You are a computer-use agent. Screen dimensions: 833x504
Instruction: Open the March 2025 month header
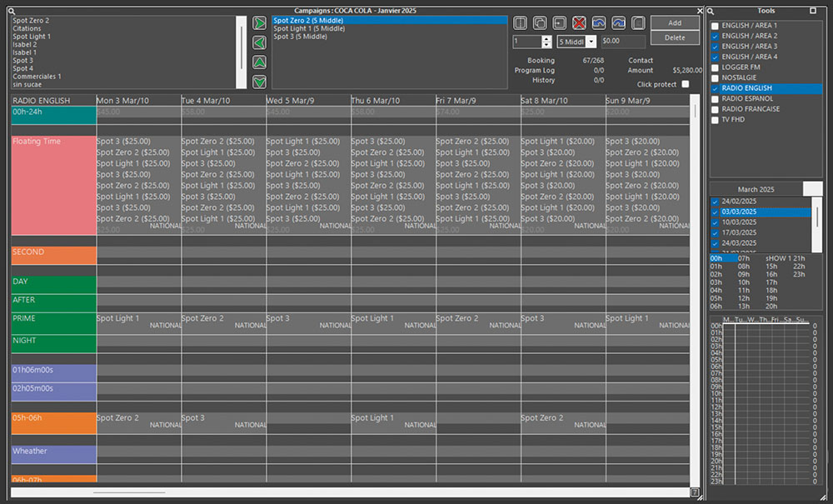(x=755, y=189)
